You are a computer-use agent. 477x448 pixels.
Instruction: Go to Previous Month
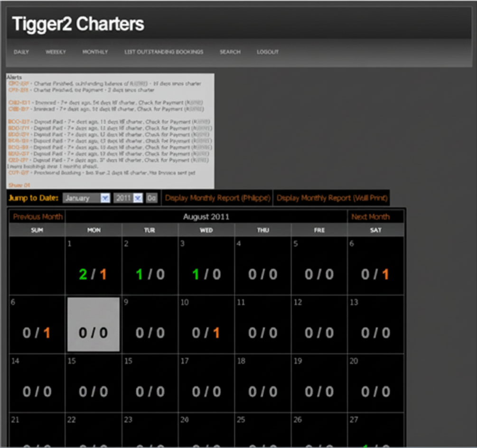point(37,217)
